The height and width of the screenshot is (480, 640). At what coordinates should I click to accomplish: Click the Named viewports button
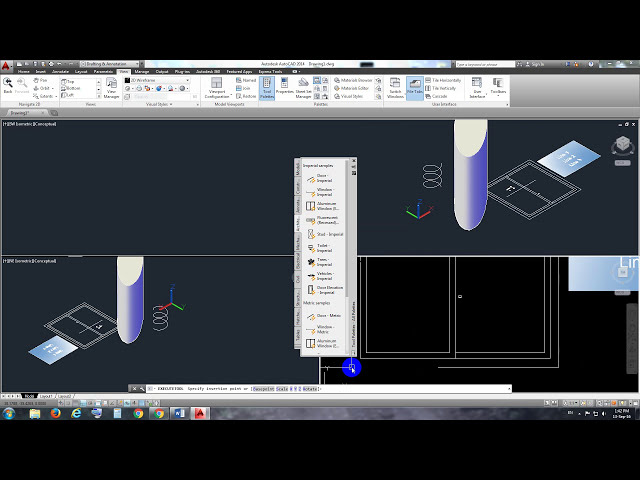pos(246,80)
